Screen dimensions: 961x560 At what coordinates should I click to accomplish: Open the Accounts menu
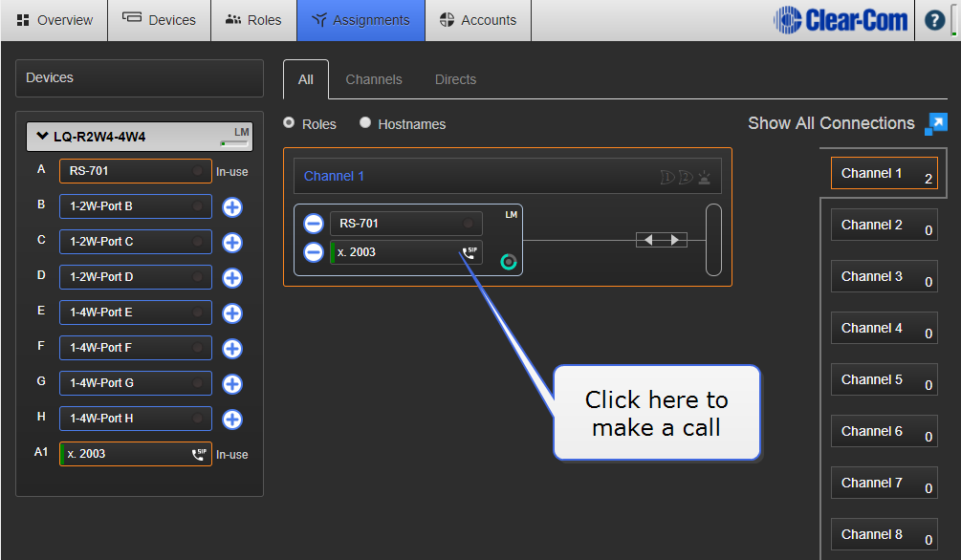pyautogui.click(x=477, y=20)
